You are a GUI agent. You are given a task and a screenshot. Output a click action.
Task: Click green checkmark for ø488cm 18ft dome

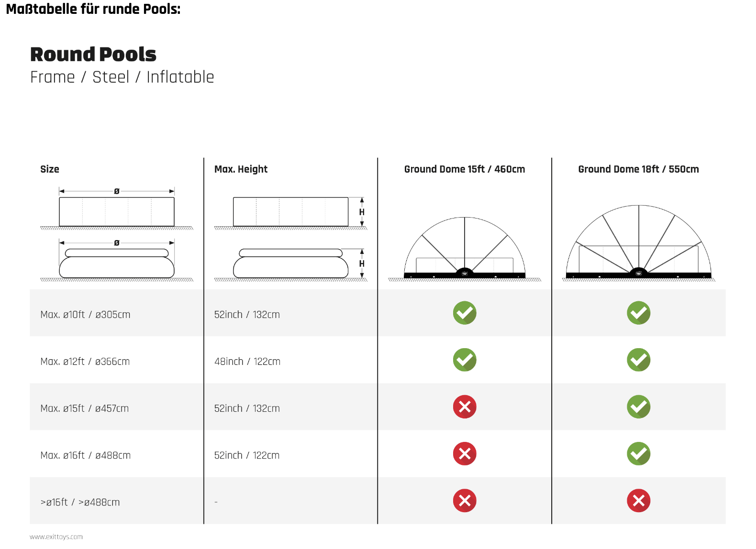click(638, 454)
